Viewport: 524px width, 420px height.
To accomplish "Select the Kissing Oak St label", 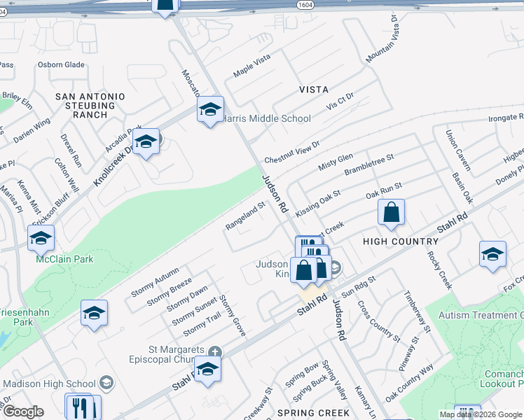I will (x=318, y=203).
